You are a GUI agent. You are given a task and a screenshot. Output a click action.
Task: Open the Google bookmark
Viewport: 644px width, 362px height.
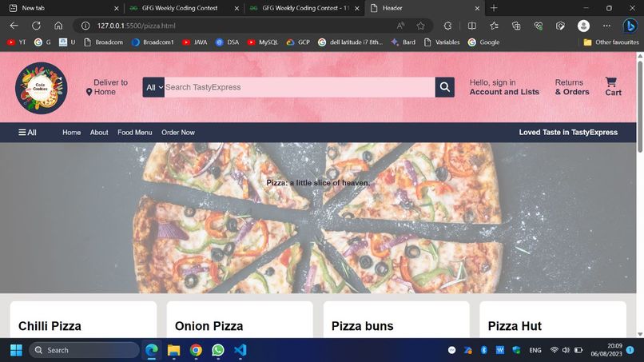point(484,42)
